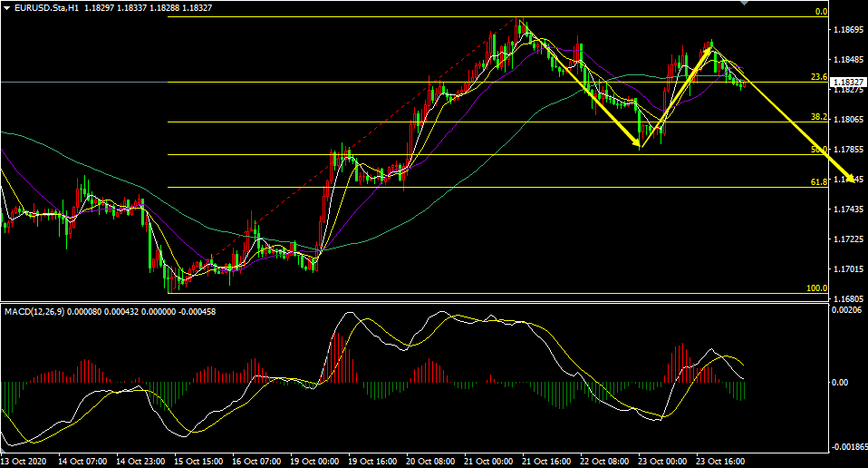This screenshot has height=468, width=868.
Task: Click the 20 Oct 08:00 time label
Action: [430, 461]
